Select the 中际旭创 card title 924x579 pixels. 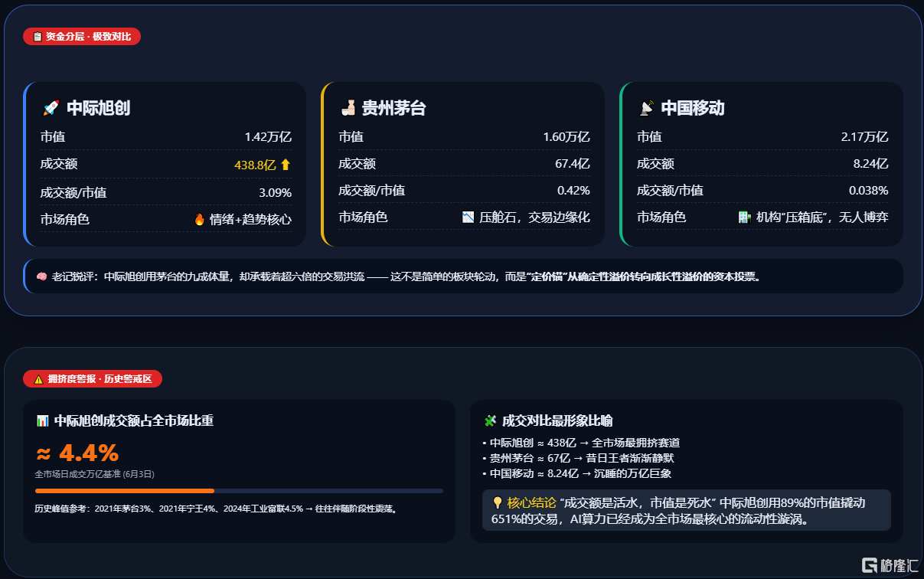point(98,108)
